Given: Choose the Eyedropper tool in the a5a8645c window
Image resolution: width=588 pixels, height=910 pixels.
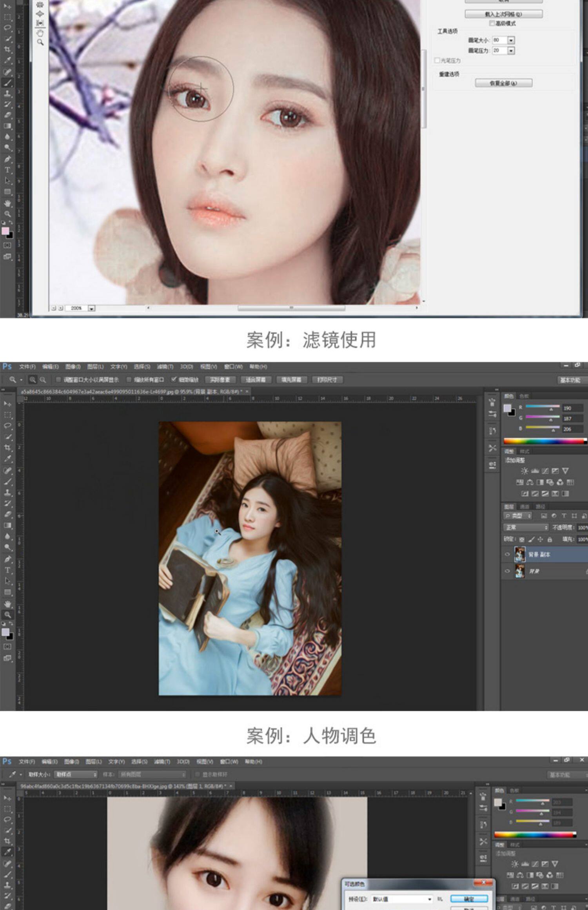Looking at the screenshot, I should pyautogui.click(x=7, y=459).
